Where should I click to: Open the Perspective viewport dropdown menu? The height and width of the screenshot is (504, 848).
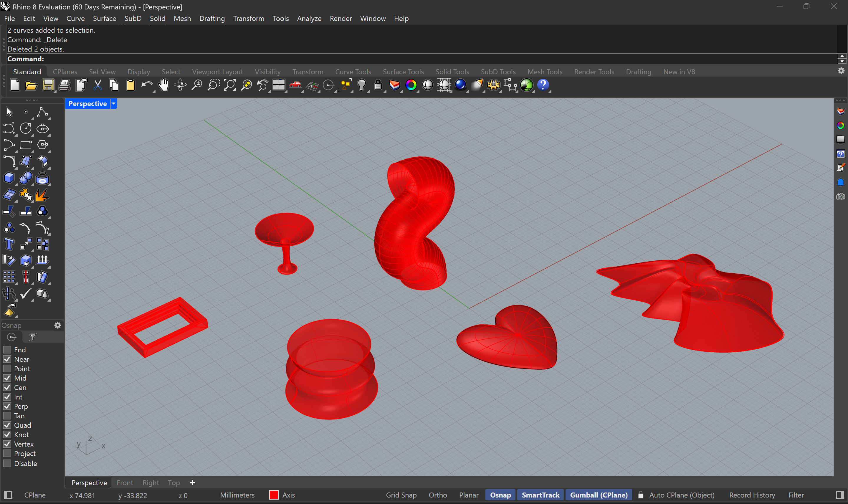point(113,104)
